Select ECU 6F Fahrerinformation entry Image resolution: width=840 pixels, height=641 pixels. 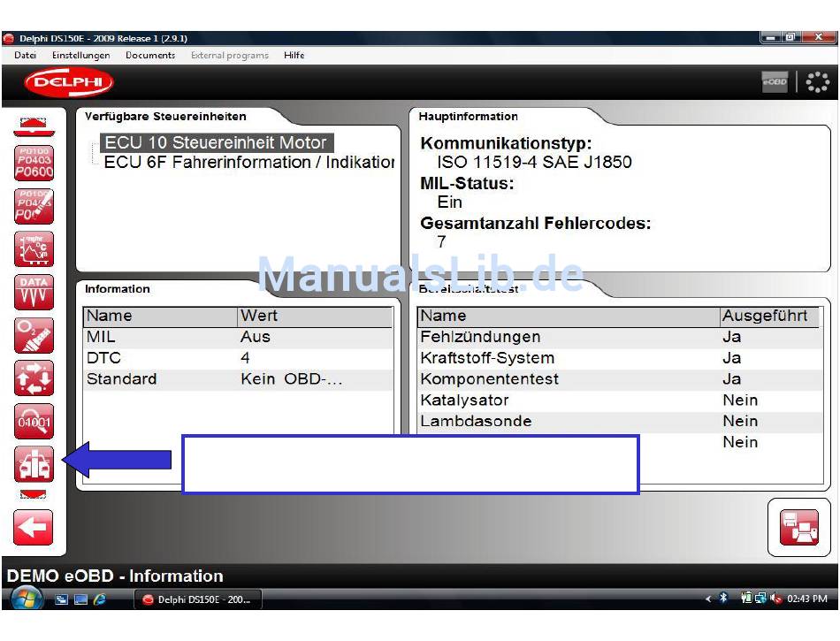coord(249,163)
